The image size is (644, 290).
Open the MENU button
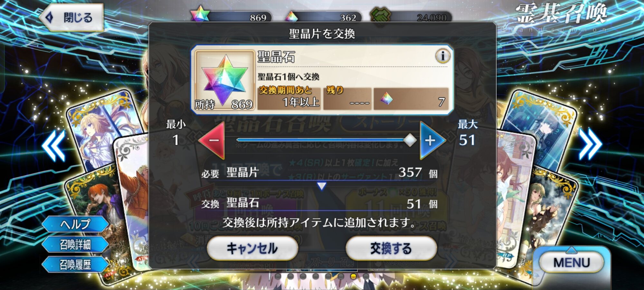tap(571, 263)
